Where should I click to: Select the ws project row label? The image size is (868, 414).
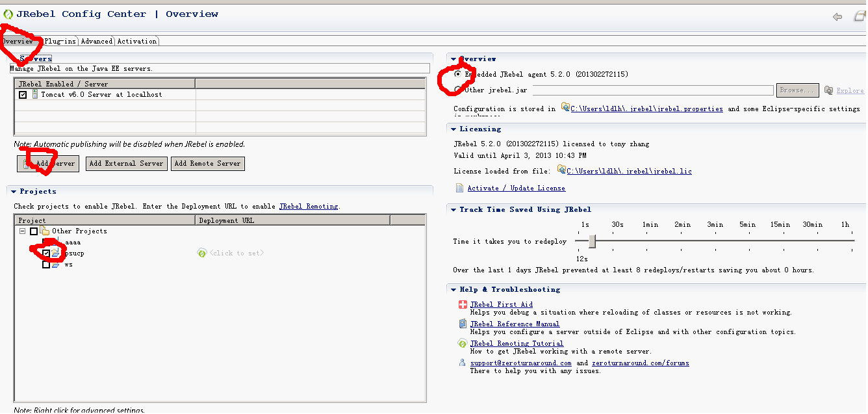[68, 265]
